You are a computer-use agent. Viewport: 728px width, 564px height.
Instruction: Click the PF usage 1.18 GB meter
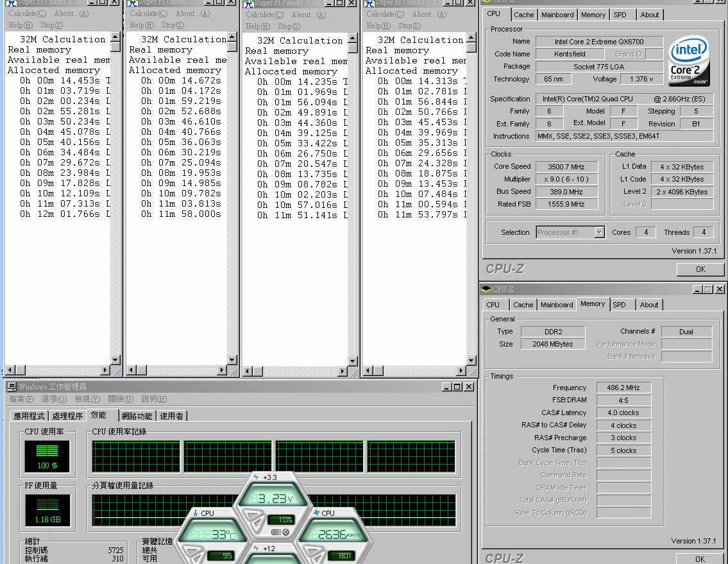47,510
